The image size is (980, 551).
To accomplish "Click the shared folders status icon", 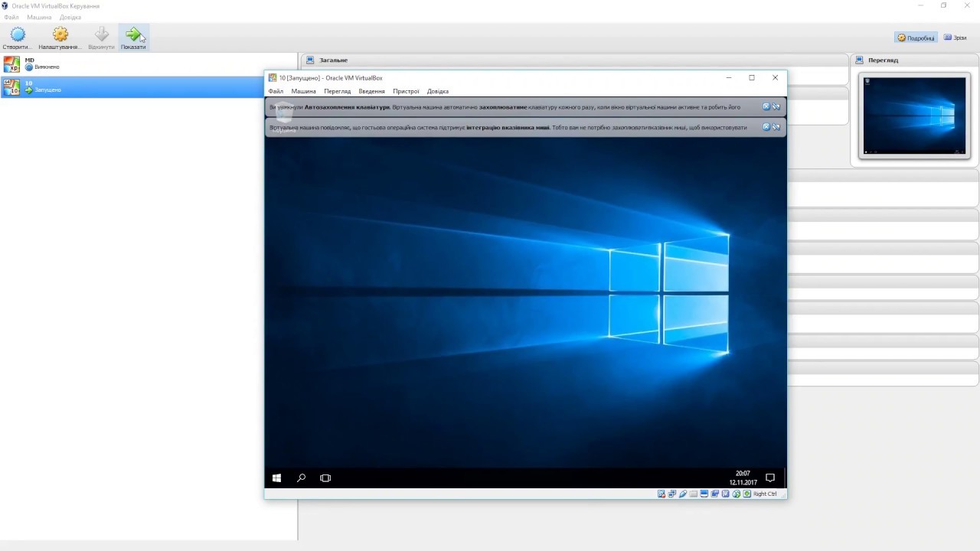I will [x=694, y=494].
